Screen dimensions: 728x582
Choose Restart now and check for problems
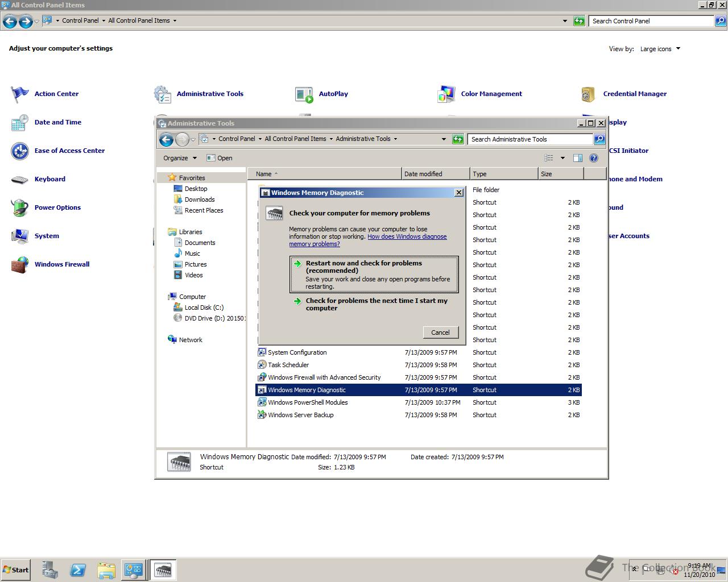point(374,275)
